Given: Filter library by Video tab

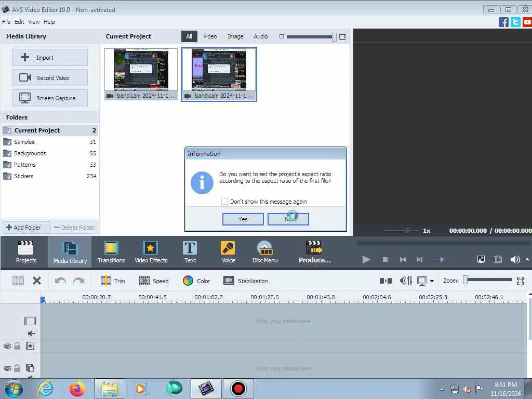Looking at the screenshot, I should point(210,36).
